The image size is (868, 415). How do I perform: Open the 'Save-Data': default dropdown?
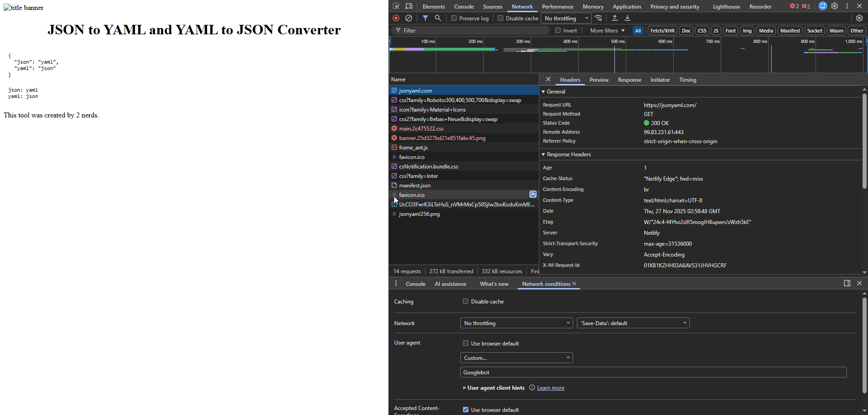click(x=633, y=323)
